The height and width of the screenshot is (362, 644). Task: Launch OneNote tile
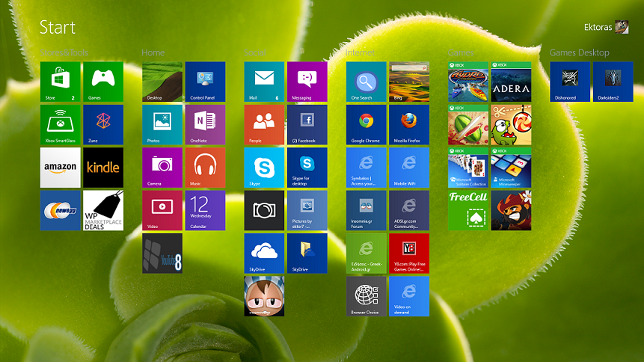tap(205, 124)
